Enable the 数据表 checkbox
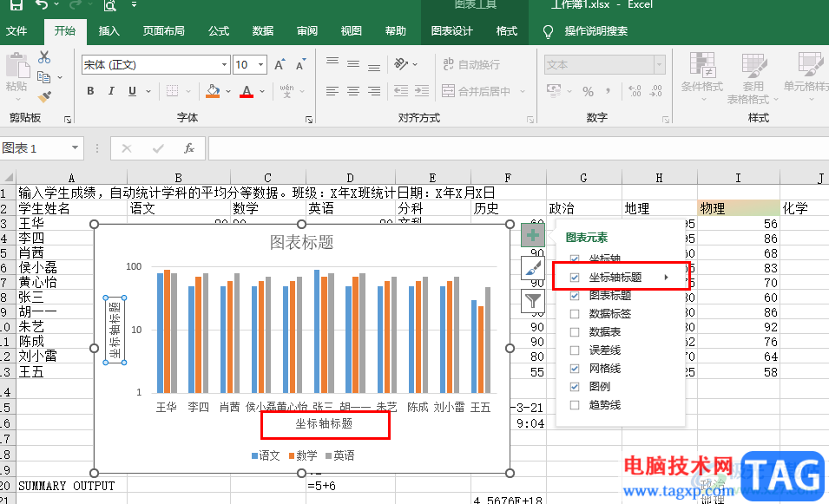Screen dimensions: 829x504 pos(575,332)
